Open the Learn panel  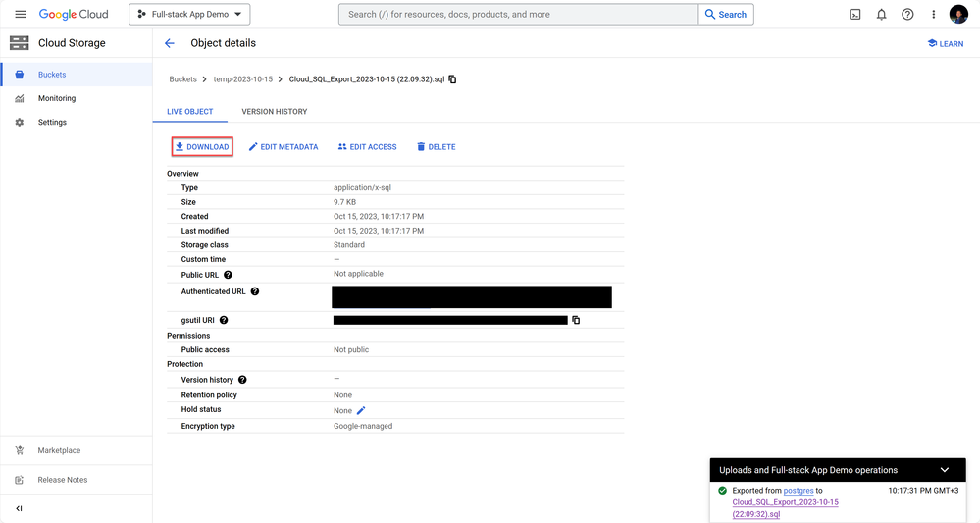click(945, 43)
